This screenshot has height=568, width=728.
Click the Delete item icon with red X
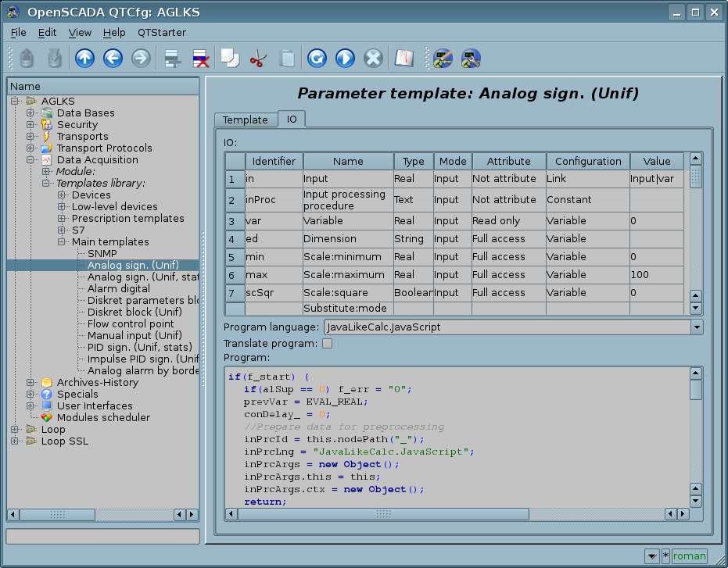(x=200, y=59)
